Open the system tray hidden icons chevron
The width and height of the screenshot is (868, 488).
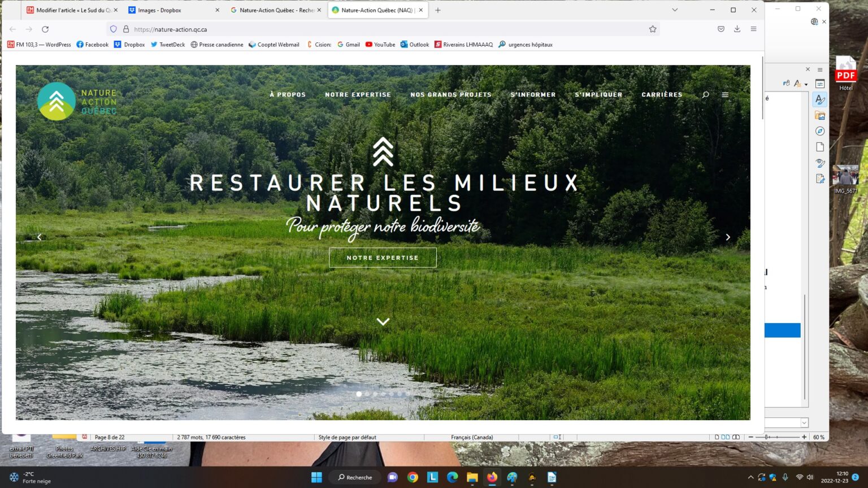(750, 477)
